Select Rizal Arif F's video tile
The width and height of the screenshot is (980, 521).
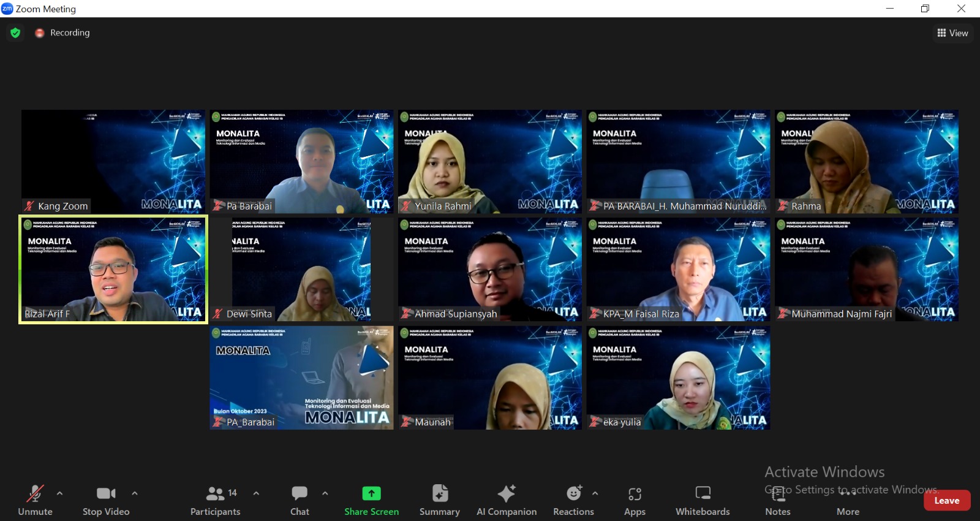pyautogui.click(x=113, y=269)
